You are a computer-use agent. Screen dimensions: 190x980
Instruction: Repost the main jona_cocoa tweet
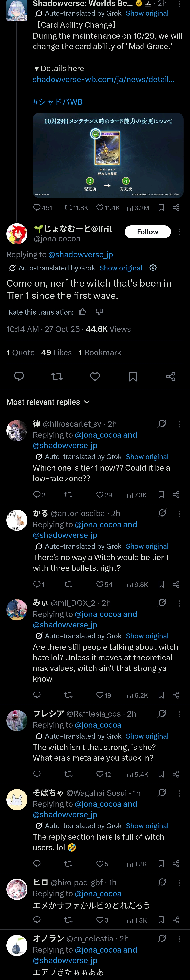coord(57,376)
